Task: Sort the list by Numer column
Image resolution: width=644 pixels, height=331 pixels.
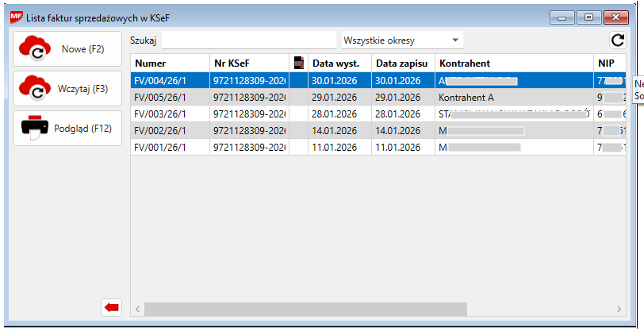Action: tap(170, 64)
